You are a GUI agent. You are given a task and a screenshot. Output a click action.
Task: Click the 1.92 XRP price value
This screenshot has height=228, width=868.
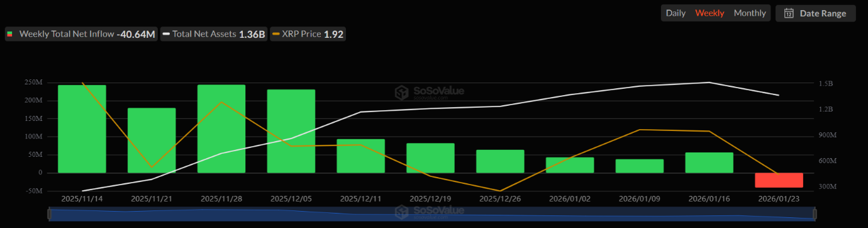[333, 34]
